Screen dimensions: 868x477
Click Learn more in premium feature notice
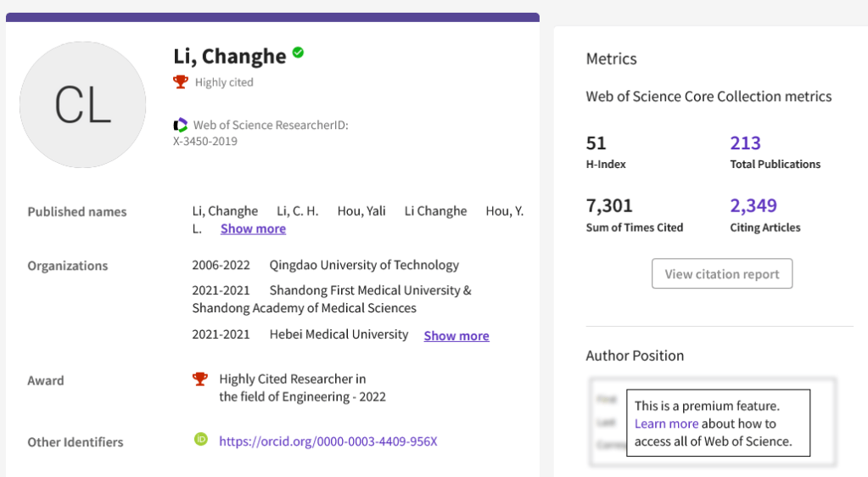click(x=666, y=424)
